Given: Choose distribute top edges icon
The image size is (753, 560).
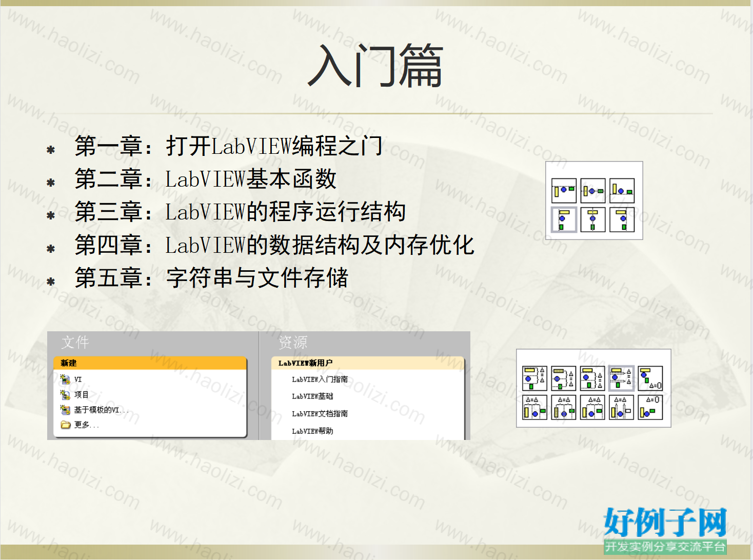Looking at the screenshot, I should pyautogui.click(x=534, y=378).
